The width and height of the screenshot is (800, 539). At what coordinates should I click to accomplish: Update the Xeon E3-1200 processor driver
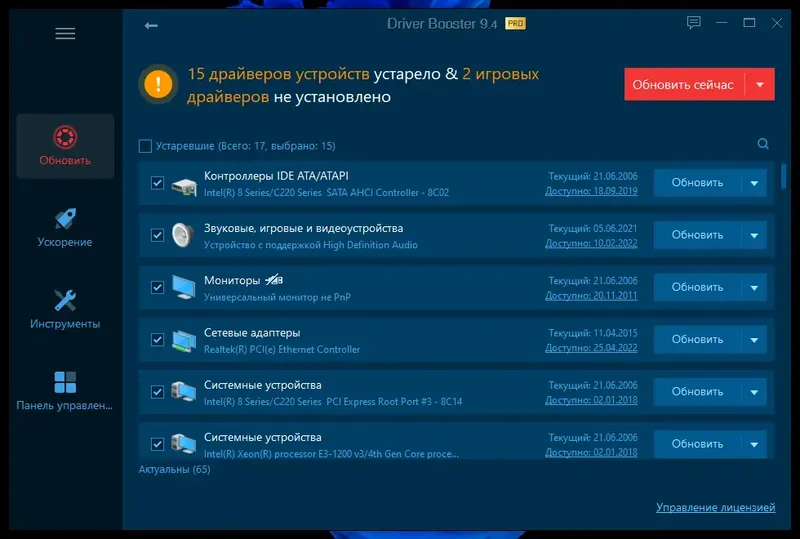pyautogui.click(x=697, y=444)
